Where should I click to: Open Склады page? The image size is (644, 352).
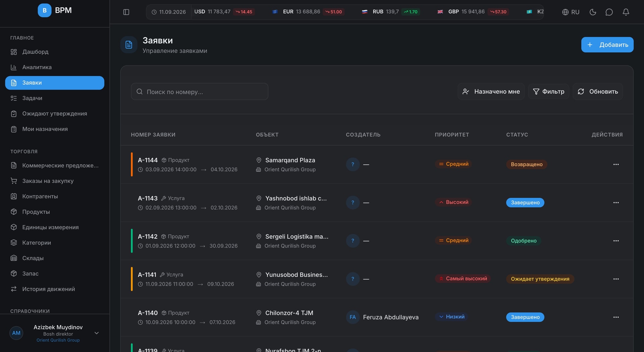[55, 258]
